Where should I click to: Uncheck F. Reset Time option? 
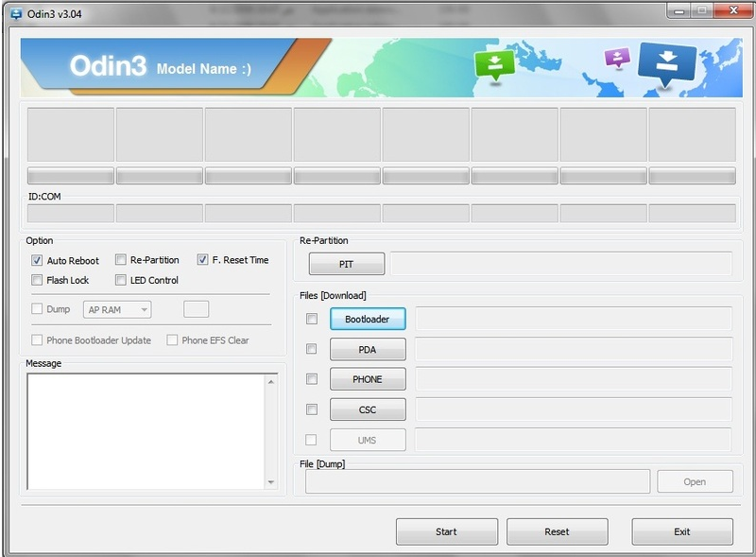tap(202, 260)
